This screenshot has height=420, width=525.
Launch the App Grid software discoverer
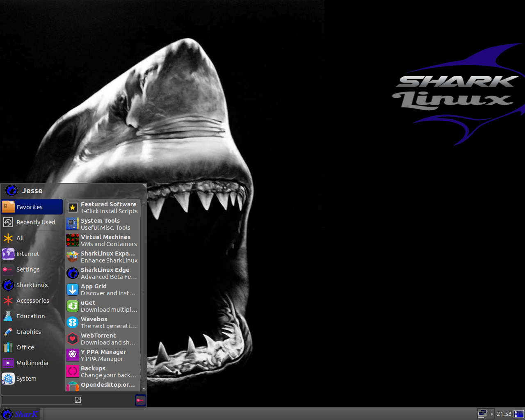point(103,289)
